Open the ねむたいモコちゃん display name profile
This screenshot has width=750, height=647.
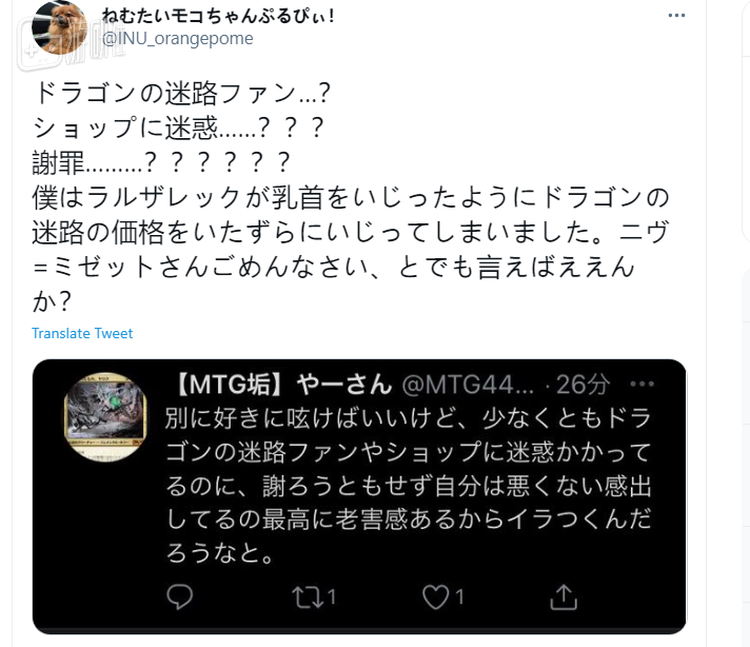pyautogui.click(x=218, y=16)
